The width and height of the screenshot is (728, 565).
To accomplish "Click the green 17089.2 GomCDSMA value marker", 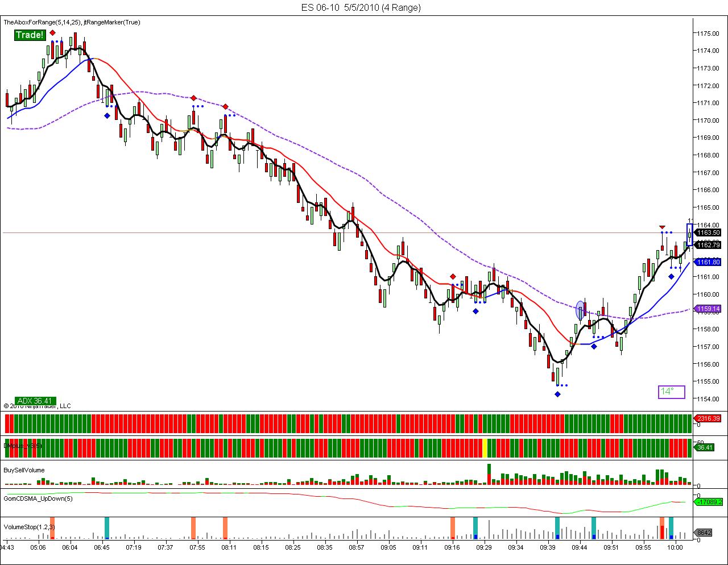I will pyautogui.click(x=709, y=502).
